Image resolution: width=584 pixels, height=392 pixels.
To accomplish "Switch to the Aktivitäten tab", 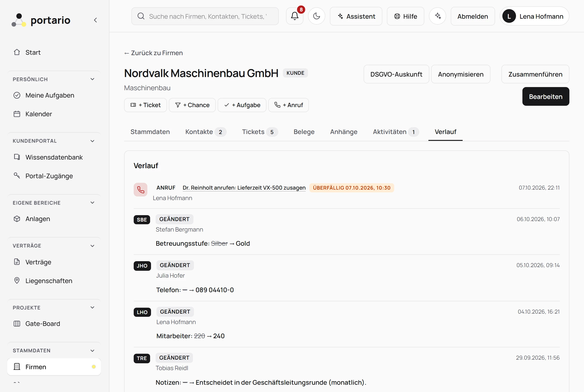I will tap(396, 132).
